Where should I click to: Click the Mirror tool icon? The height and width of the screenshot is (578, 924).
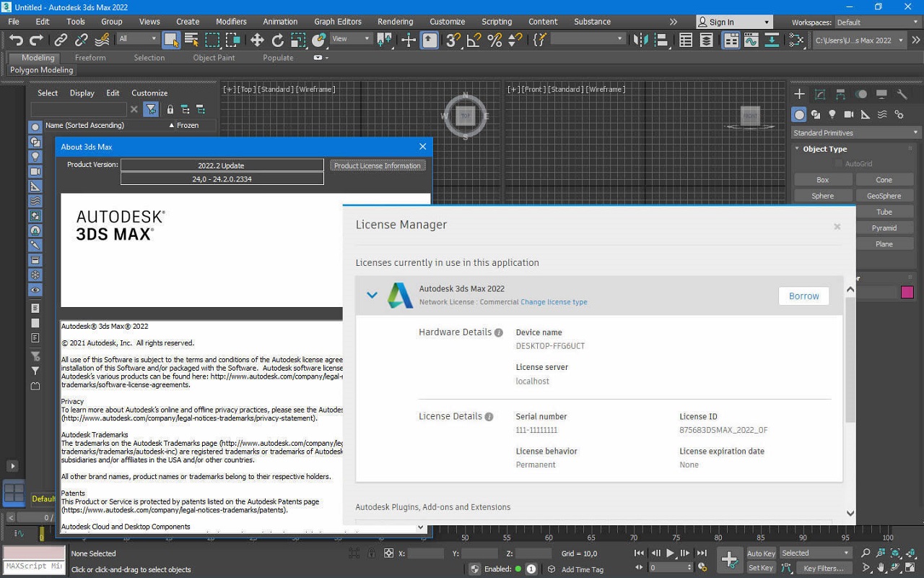(640, 40)
